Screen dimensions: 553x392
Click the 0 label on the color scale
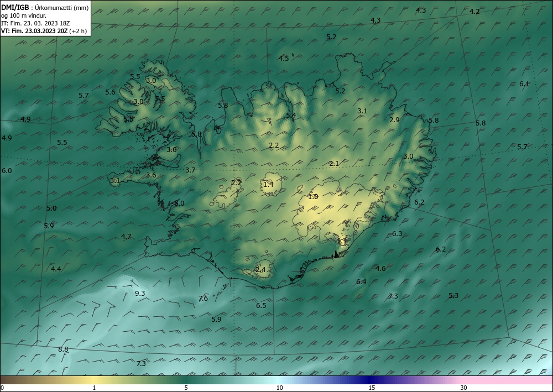coord(2,388)
